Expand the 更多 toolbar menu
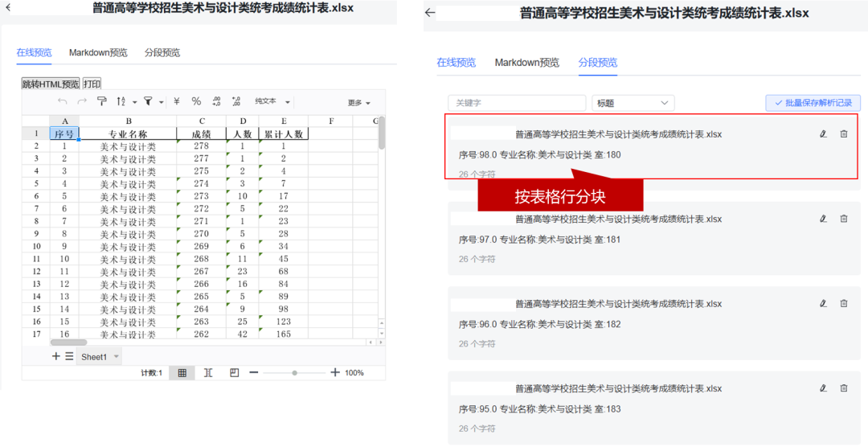The width and height of the screenshot is (868, 447). tap(359, 103)
